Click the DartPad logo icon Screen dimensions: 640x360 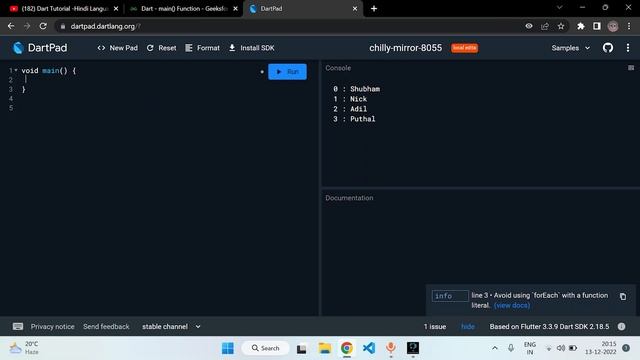click(18, 48)
